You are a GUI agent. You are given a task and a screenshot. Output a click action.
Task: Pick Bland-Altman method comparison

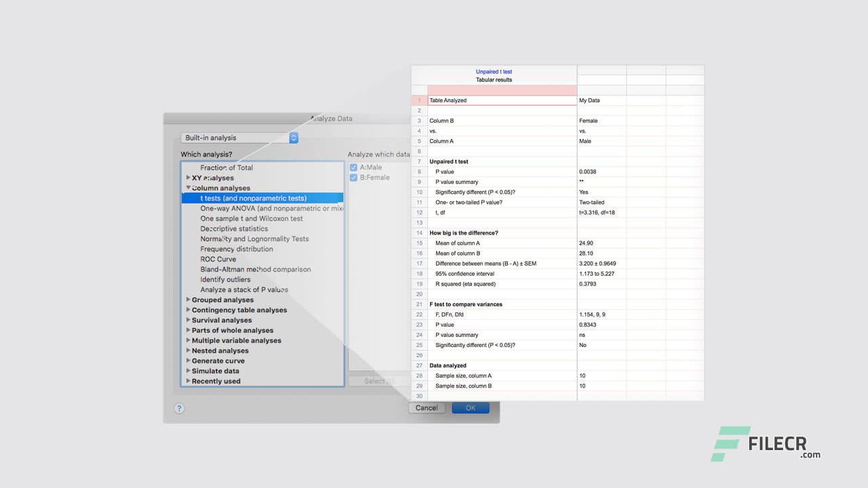(254, 269)
